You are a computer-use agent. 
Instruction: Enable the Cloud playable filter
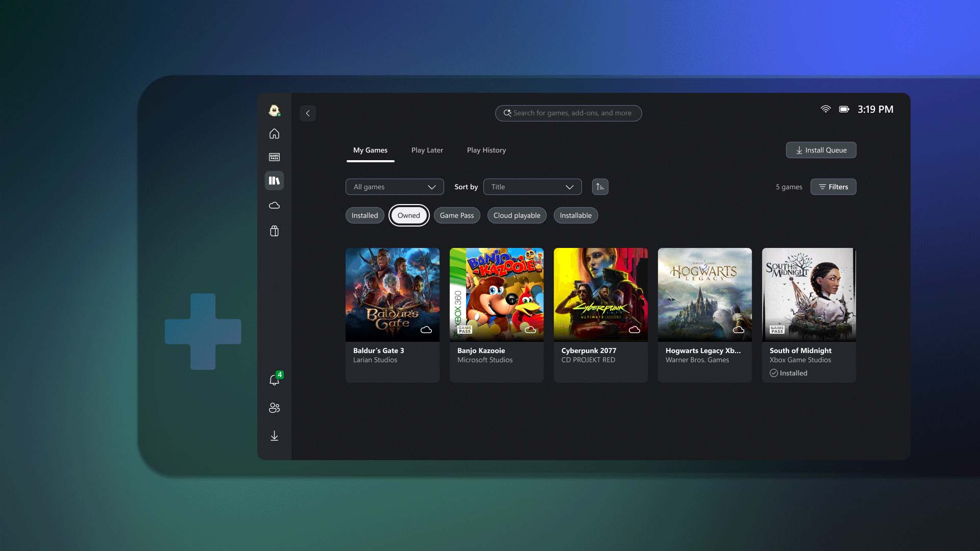[x=517, y=215]
